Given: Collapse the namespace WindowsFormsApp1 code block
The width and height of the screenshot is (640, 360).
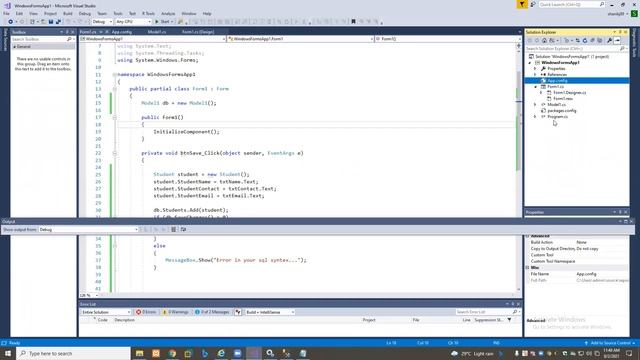Looking at the screenshot, I should (x=115, y=75).
